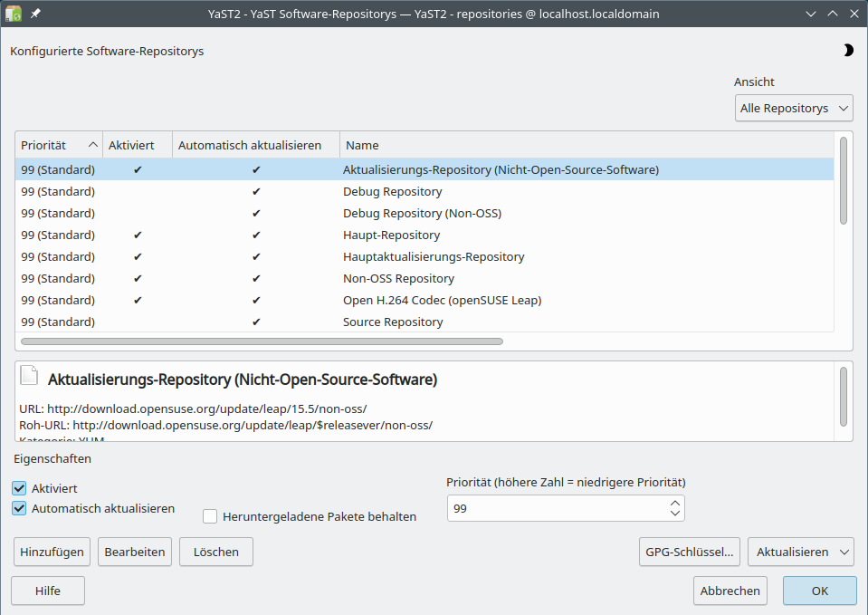Select the Haupt-Repository row

pyautogui.click(x=424, y=235)
